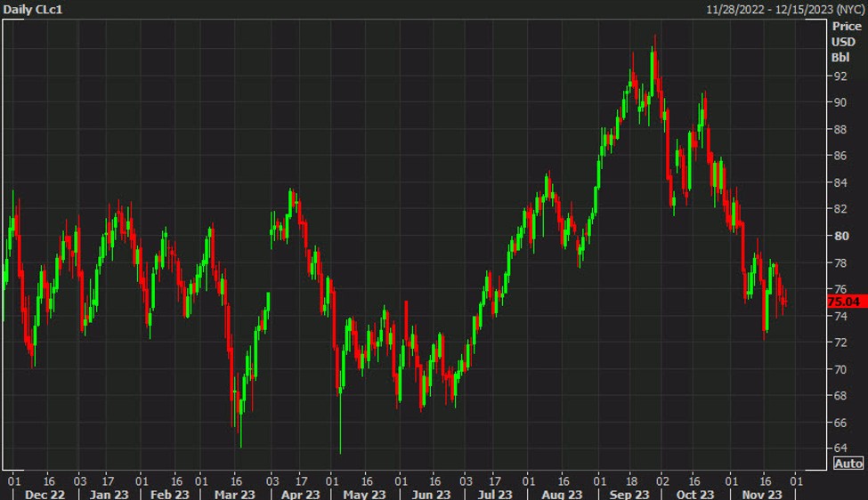Select the Jan 23 month label
The width and height of the screenshot is (868, 500).
coord(108,494)
